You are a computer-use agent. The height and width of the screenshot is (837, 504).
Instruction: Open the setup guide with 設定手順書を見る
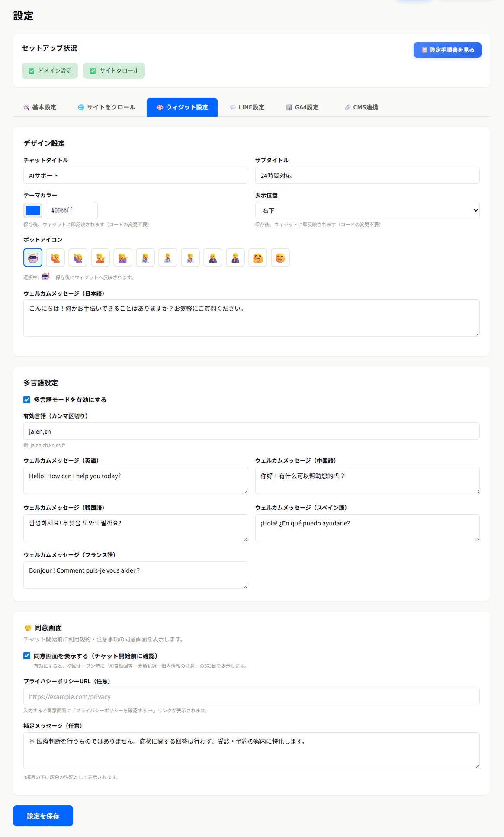(447, 50)
